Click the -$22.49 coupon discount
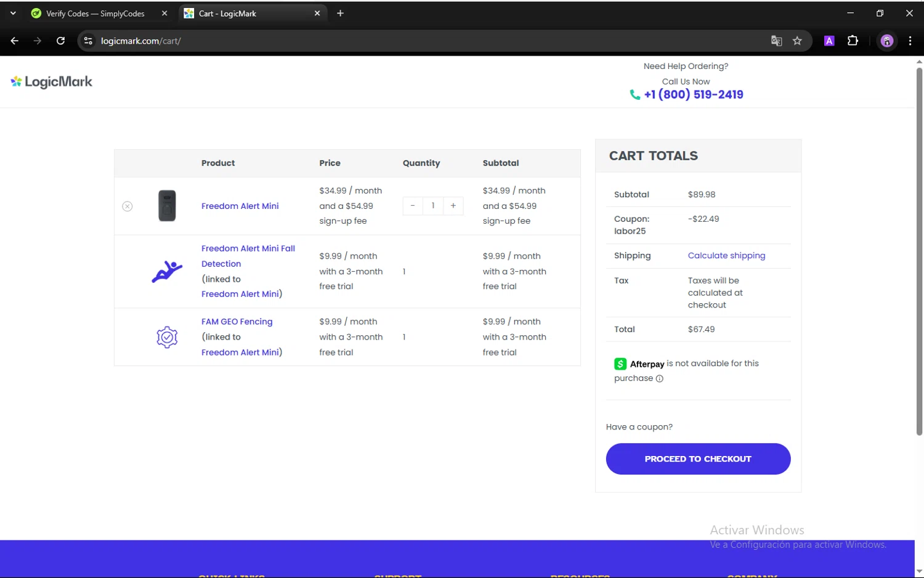Image resolution: width=924 pixels, height=578 pixels. 703,219
